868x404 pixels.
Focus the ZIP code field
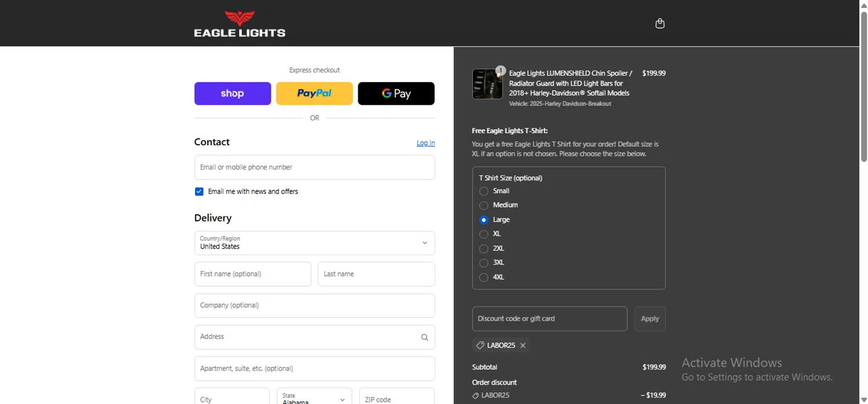tap(397, 396)
